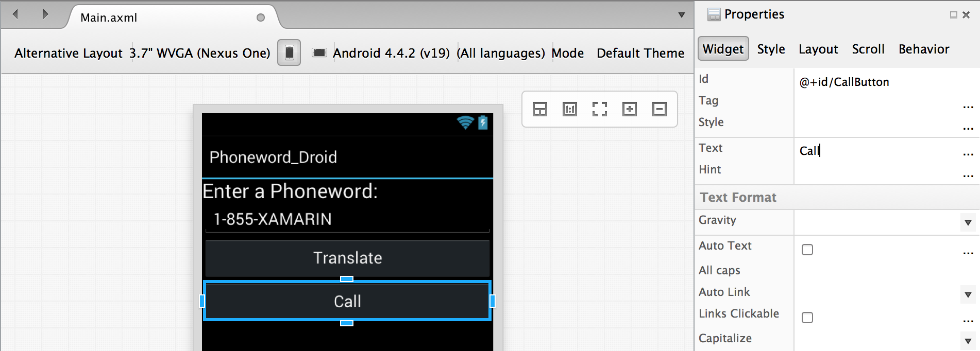Toggle the Links Clickable checkbox
This screenshot has width=980, height=351.
point(807,318)
